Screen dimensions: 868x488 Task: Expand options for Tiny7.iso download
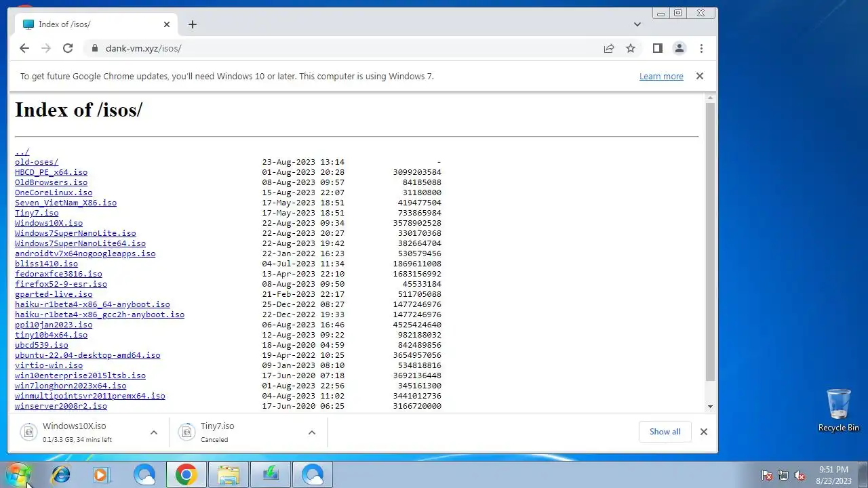click(312, 432)
